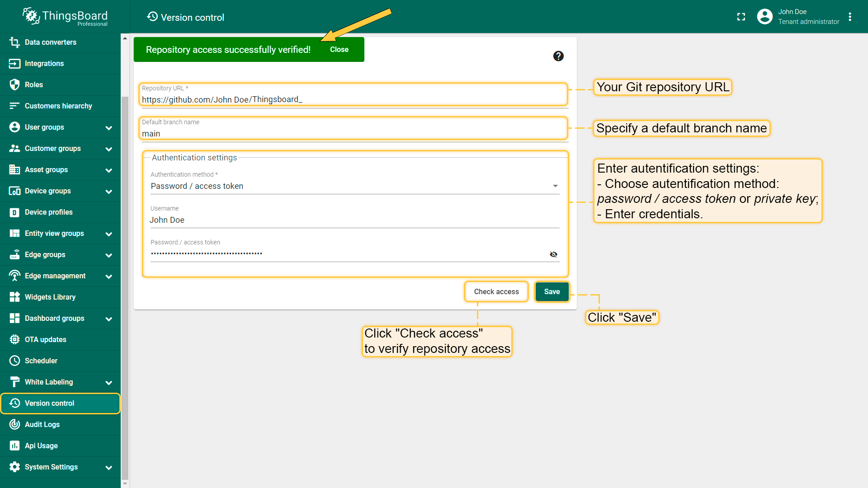Image resolution: width=868 pixels, height=488 pixels.
Task: Click the Dashboard groups icon
Action: (14, 318)
